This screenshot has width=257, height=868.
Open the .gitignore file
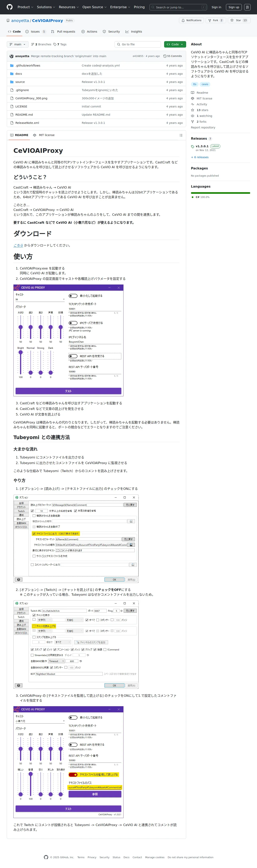click(22, 90)
